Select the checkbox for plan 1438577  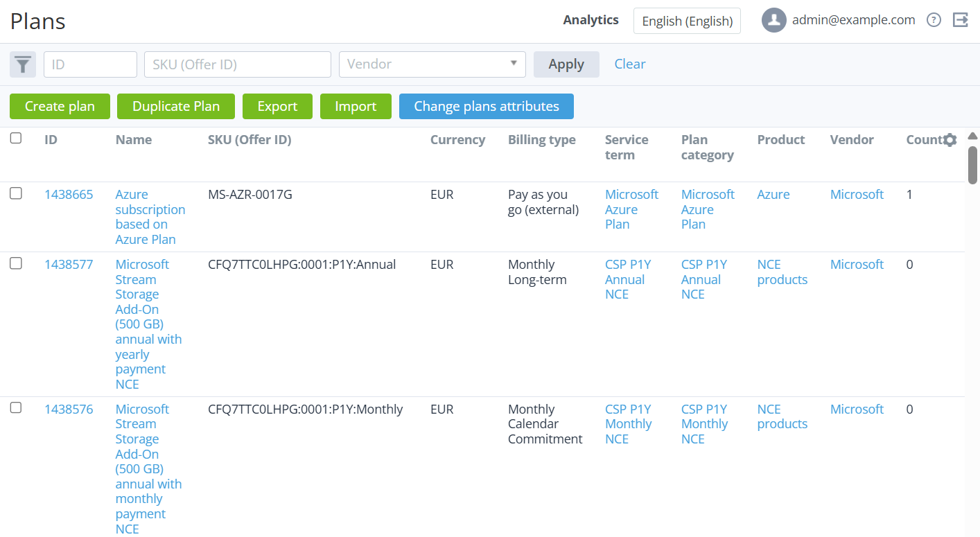[x=16, y=263]
